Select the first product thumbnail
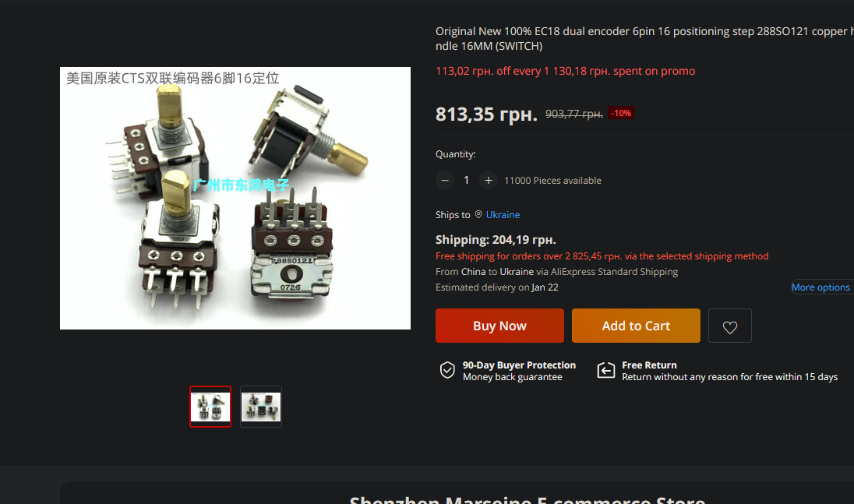Image resolution: width=854 pixels, height=504 pixels. point(210,407)
